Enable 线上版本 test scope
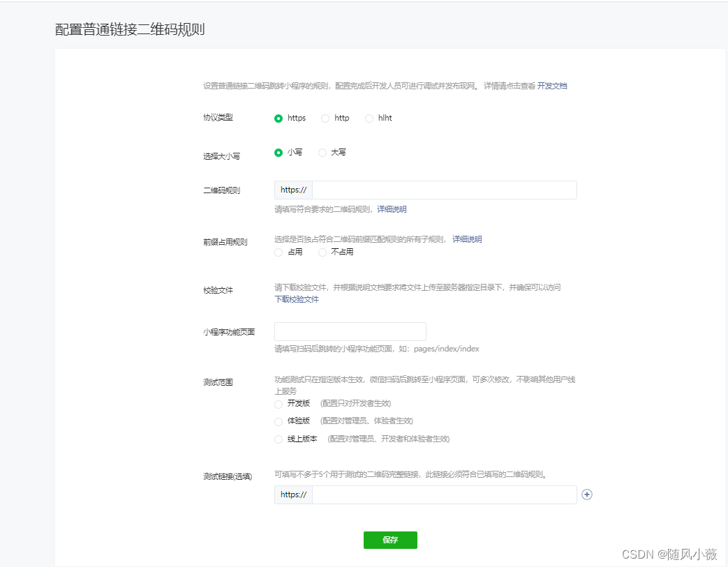The image size is (728, 567). 278,439
